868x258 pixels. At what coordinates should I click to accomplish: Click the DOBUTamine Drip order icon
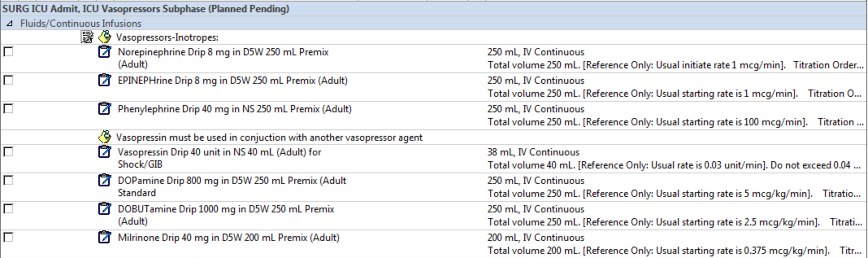click(104, 209)
